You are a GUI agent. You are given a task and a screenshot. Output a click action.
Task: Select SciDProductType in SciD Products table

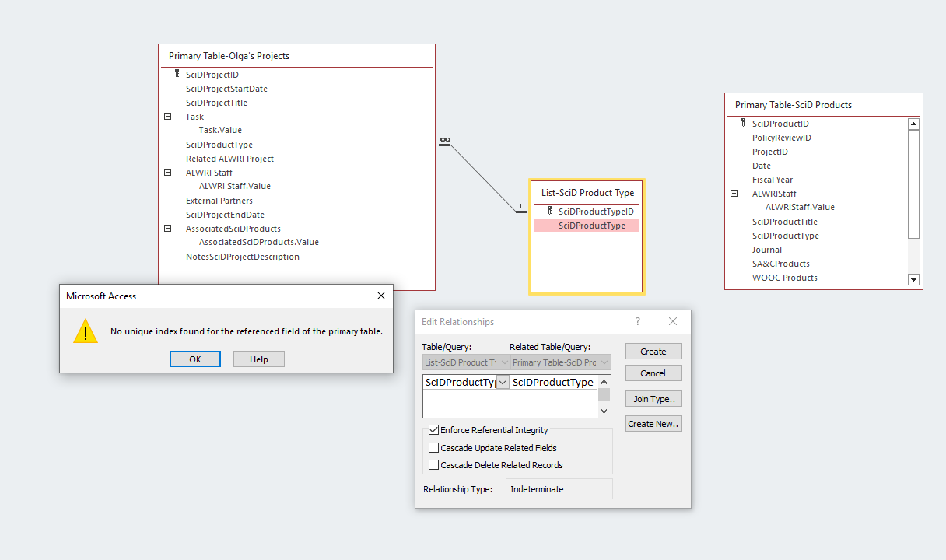tap(786, 236)
